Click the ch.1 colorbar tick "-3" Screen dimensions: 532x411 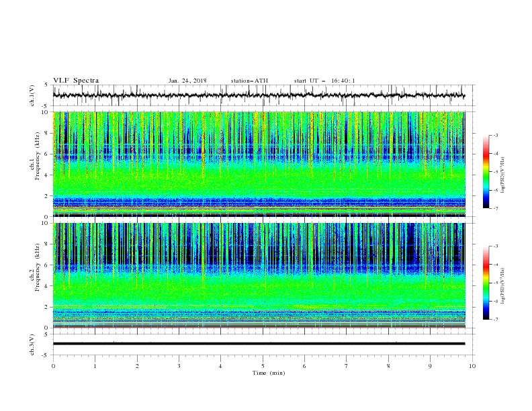pos(495,135)
